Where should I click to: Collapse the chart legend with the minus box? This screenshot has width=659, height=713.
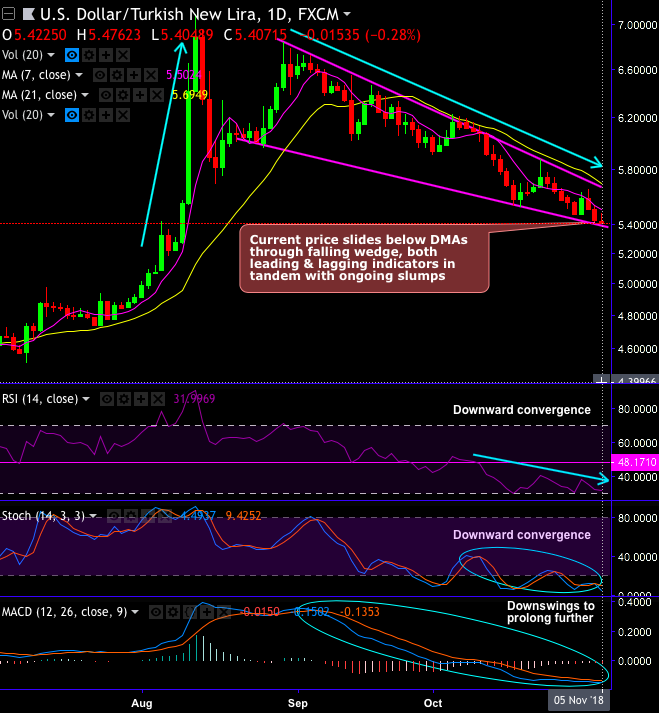(8, 15)
